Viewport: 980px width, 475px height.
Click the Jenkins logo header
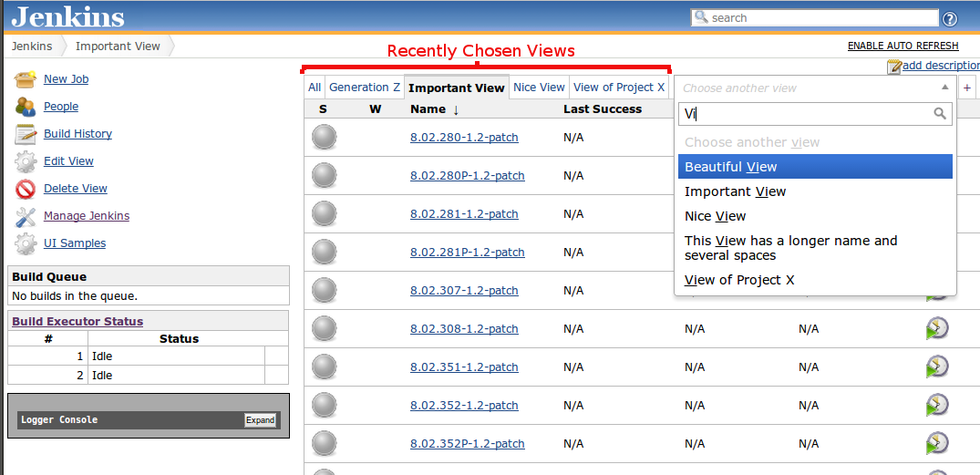[67, 17]
